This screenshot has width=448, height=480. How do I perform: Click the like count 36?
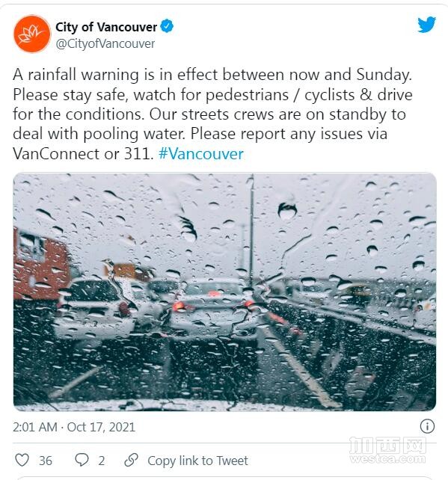coord(46,461)
